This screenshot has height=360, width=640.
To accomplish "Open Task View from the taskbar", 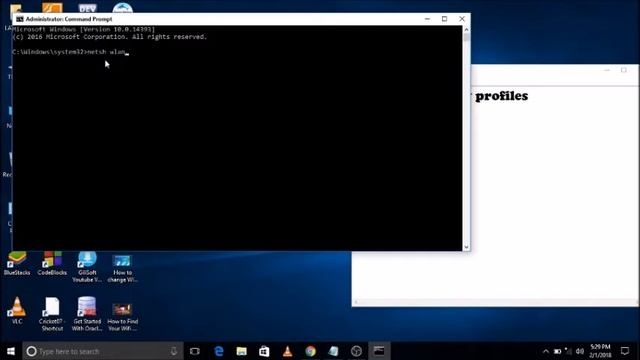I will [195, 351].
